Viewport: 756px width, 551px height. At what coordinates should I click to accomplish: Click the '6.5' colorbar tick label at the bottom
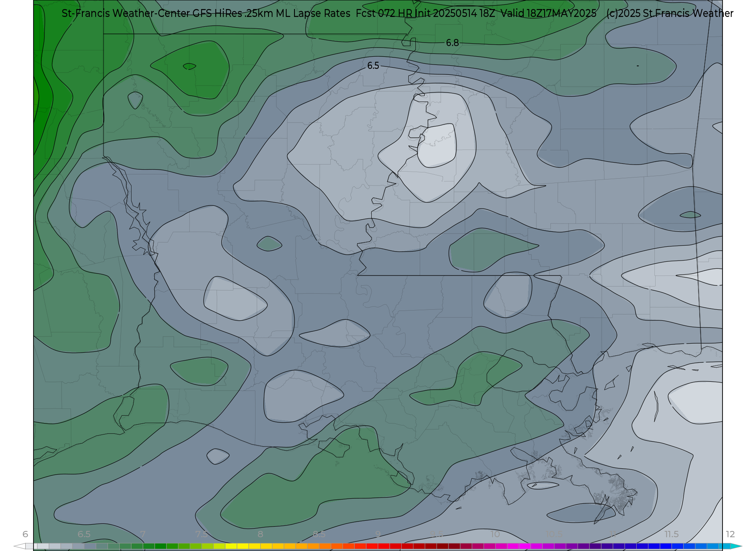click(84, 534)
